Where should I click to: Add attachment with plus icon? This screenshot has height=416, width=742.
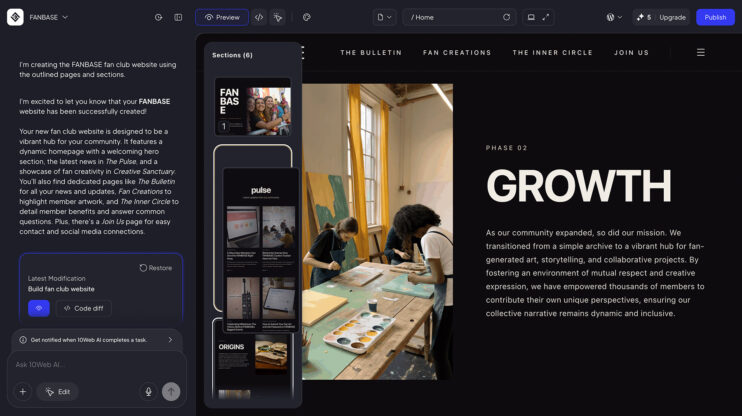tap(23, 391)
